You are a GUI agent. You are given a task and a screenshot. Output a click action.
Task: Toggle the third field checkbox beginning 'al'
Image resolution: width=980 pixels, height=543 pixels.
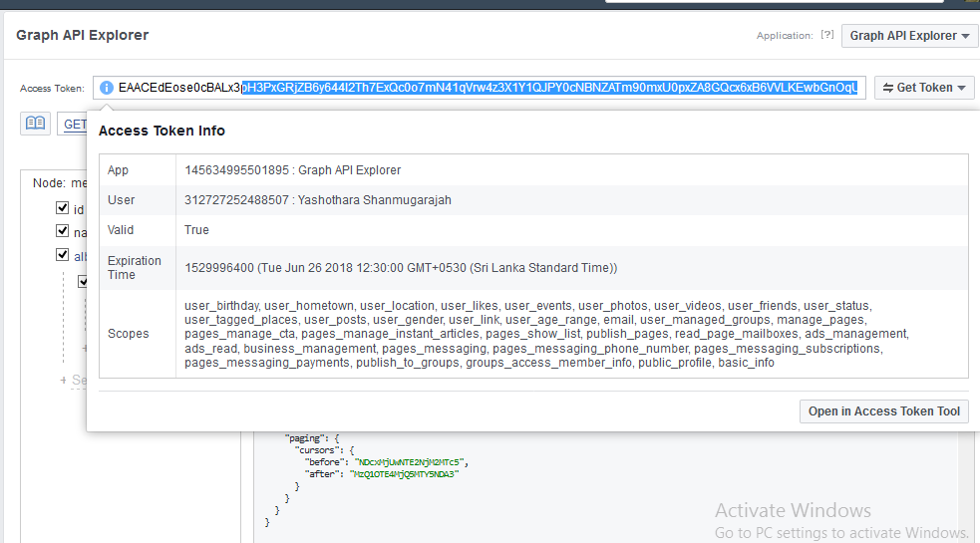click(63, 254)
